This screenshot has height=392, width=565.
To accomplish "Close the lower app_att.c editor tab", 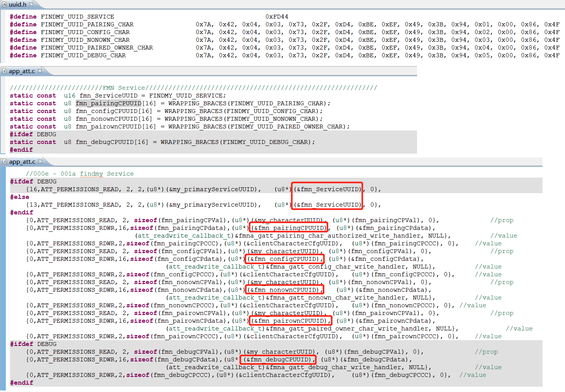I will click(x=40, y=162).
